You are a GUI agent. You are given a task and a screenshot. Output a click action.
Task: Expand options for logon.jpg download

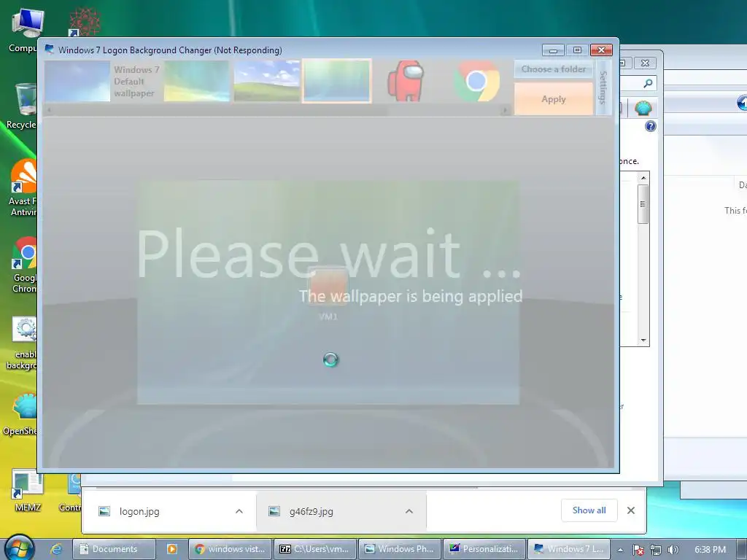239,511
